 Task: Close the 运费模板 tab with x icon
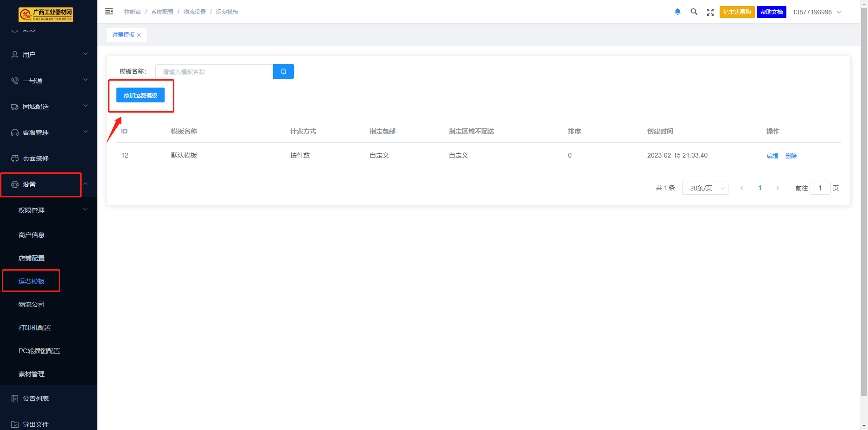coord(139,35)
